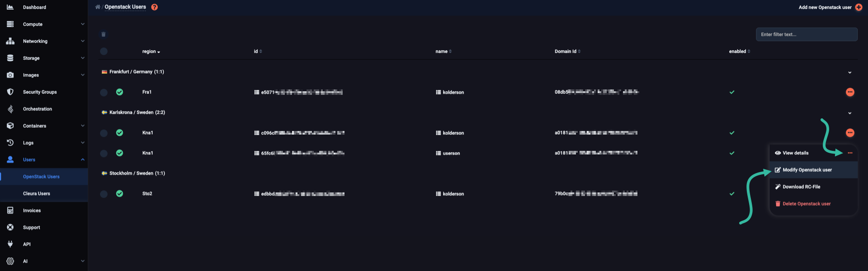Click list icon next to name userson

point(438,153)
